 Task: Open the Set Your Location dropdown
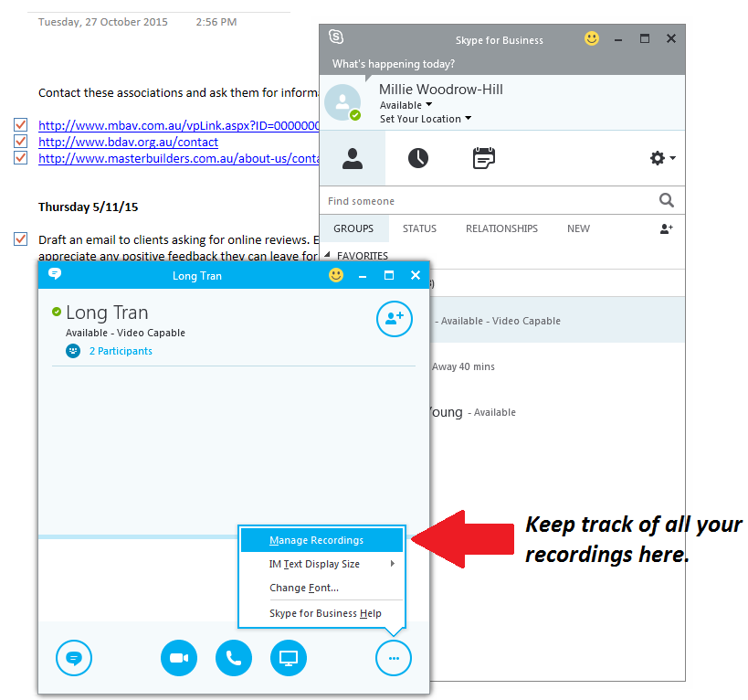pos(425,119)
